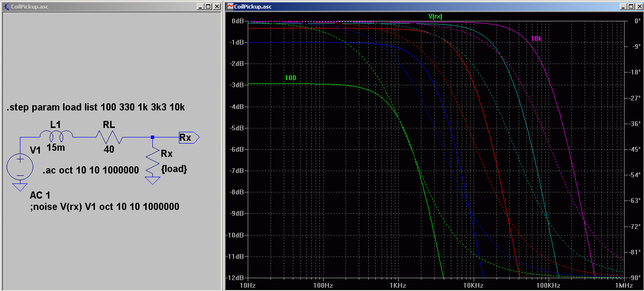Click the V(rx) trace label

[x=435, y=16]
